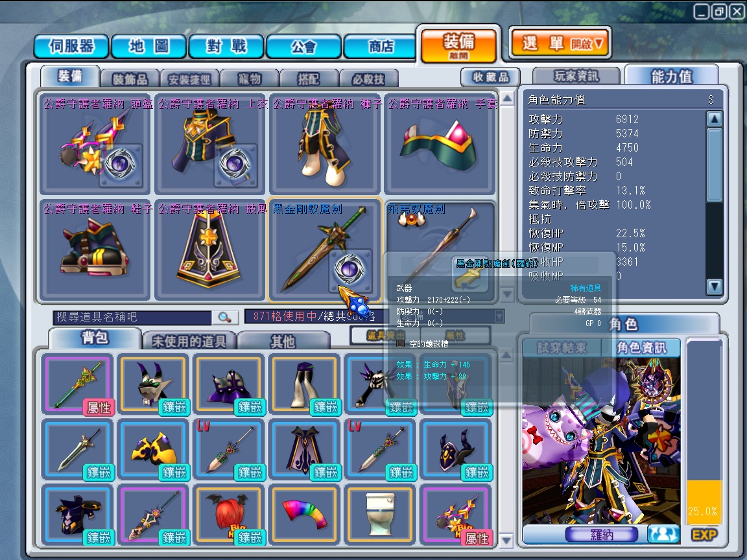747x560 pixels.
Task: Pick the white toilet item
Action: 381,515
